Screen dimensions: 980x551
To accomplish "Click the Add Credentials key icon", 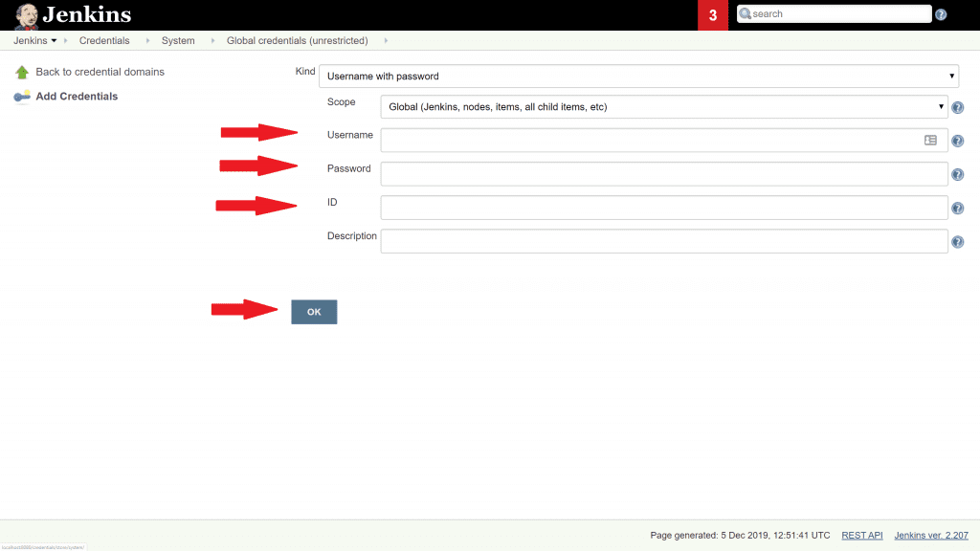I will pos(22,97).
